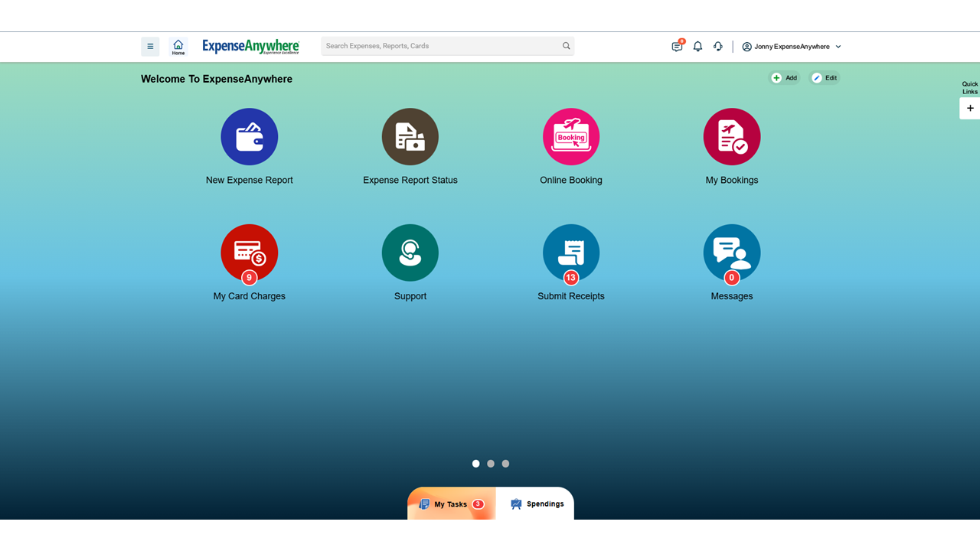Select the second carousel page dot
This screenshot has height=551, width=980.
[x=491, y=463]
